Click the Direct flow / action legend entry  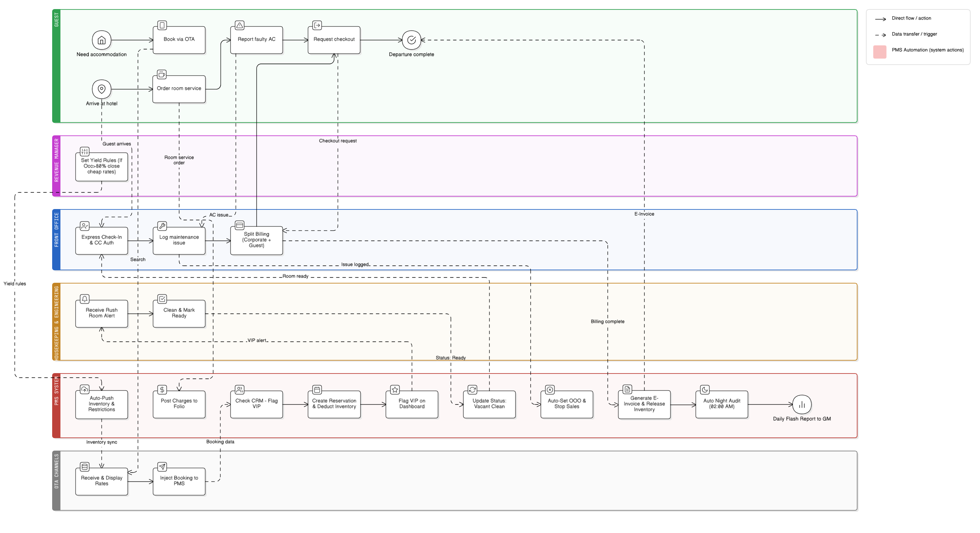911,18
